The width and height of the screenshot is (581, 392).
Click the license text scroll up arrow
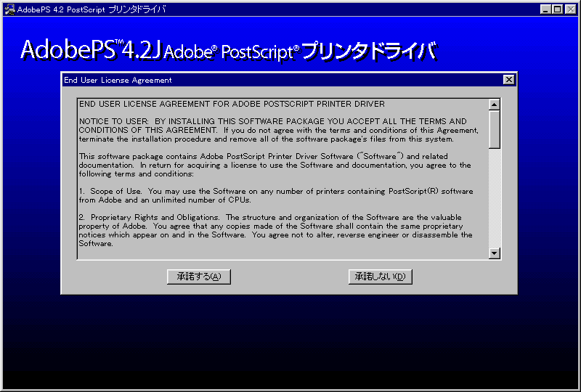point(495,105)
